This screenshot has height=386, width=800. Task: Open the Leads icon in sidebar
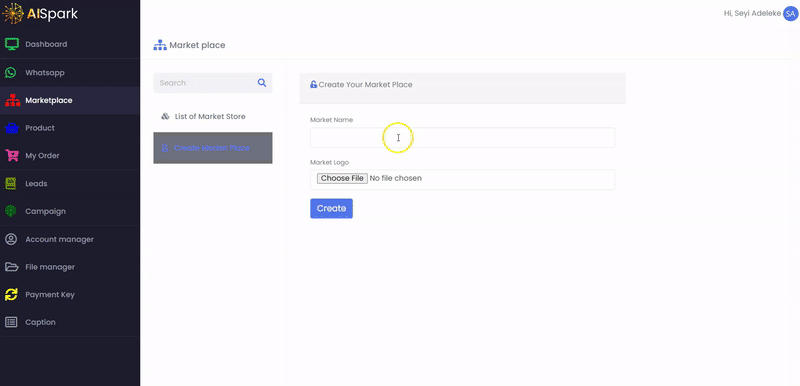[x=11, y=184]
